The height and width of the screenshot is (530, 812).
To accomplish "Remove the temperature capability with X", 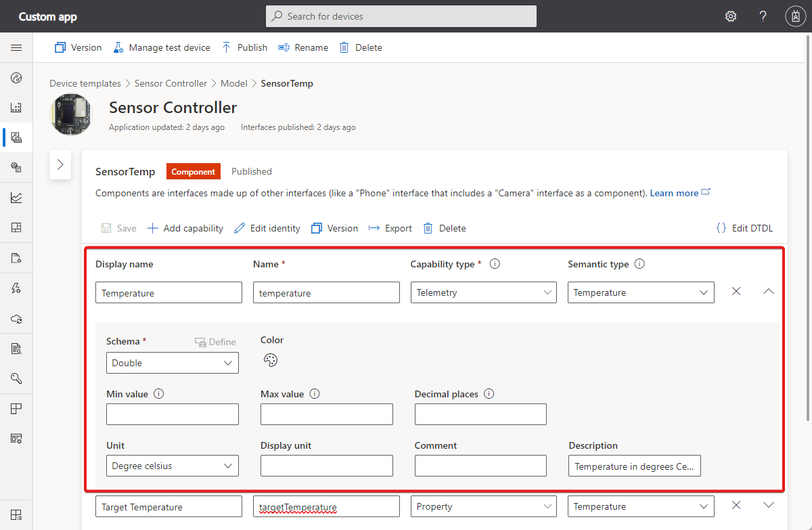I will [x=736, y=291].
